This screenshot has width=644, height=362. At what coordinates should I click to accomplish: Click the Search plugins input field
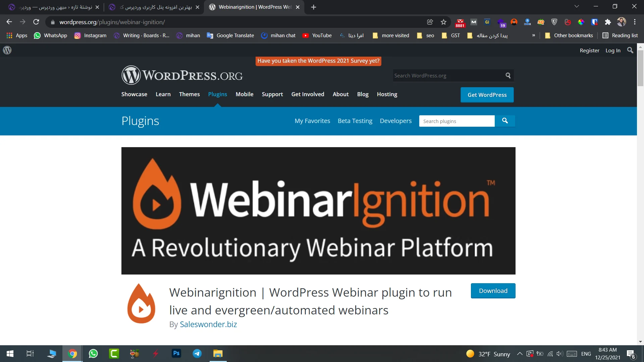click(x=457, y=121)
